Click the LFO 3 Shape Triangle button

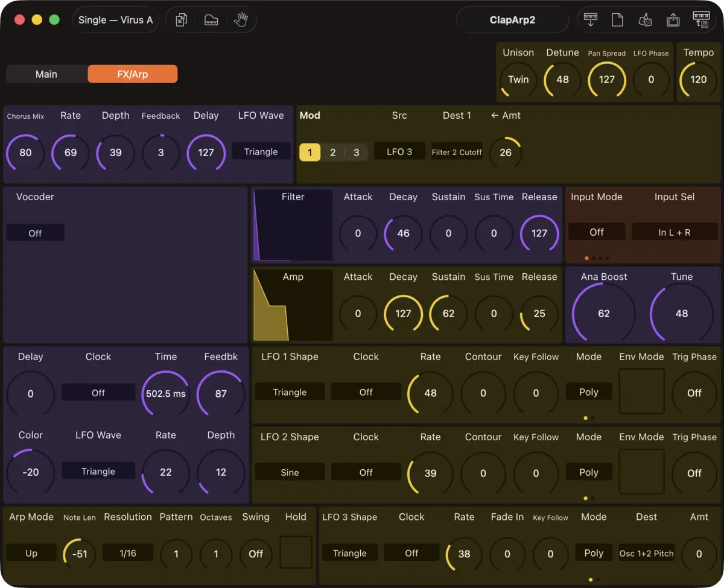(350, 553)
